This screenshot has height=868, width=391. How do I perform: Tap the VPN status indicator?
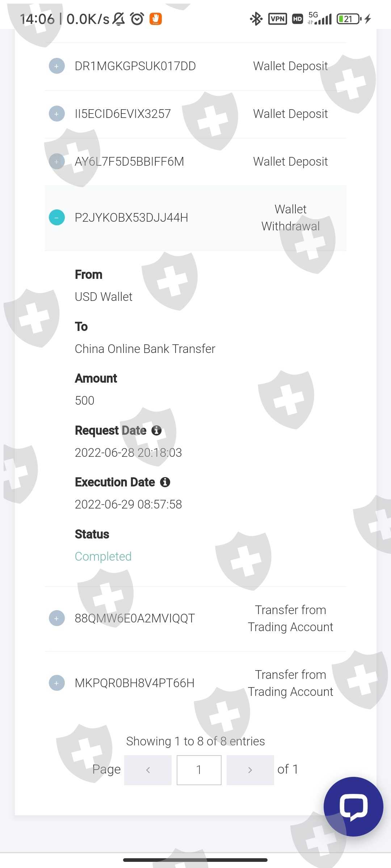tap(277, 19)
